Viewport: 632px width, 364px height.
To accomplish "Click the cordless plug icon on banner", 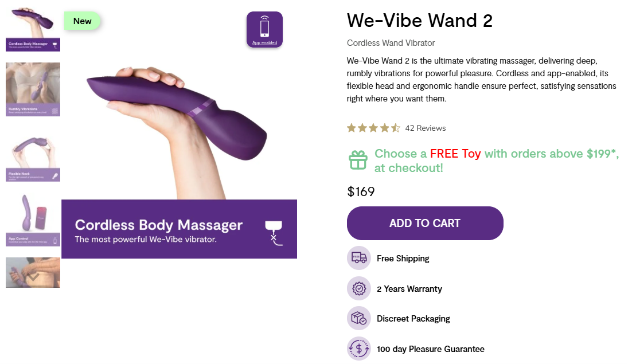I will pos(274,233).
